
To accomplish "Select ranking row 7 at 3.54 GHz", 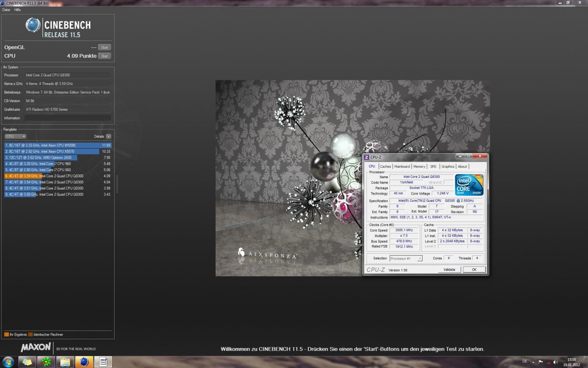I will click(x=58, y=182).
